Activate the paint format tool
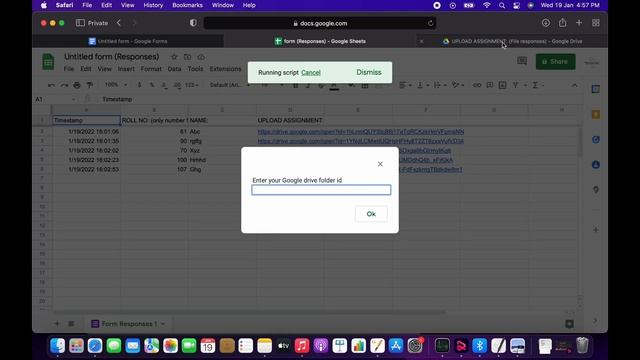Screen dimensions: 640x360 tap(89, 85)
